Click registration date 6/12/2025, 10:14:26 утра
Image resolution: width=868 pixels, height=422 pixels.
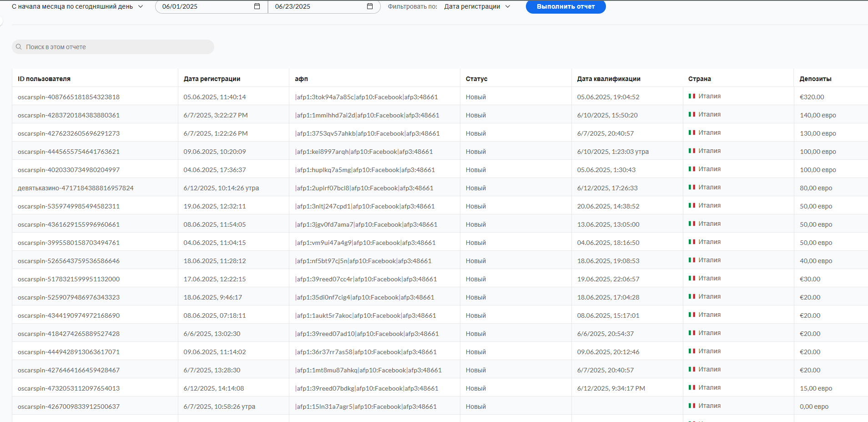(x=221, y=188)
